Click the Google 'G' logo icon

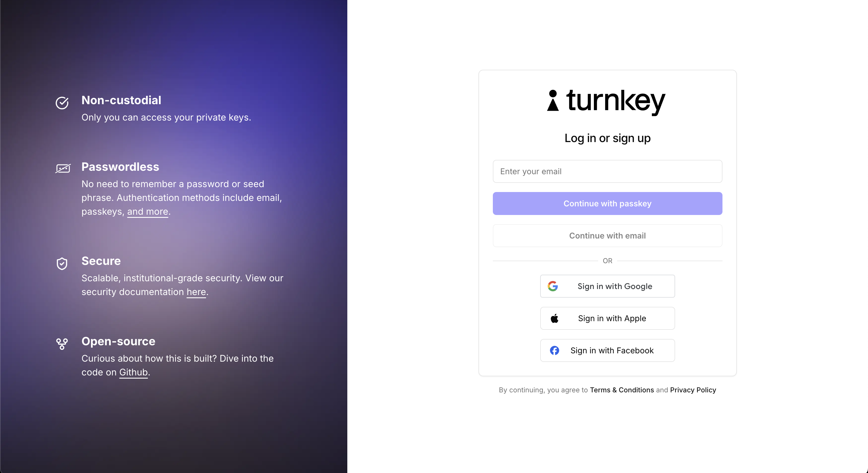[x=554, y=286]
